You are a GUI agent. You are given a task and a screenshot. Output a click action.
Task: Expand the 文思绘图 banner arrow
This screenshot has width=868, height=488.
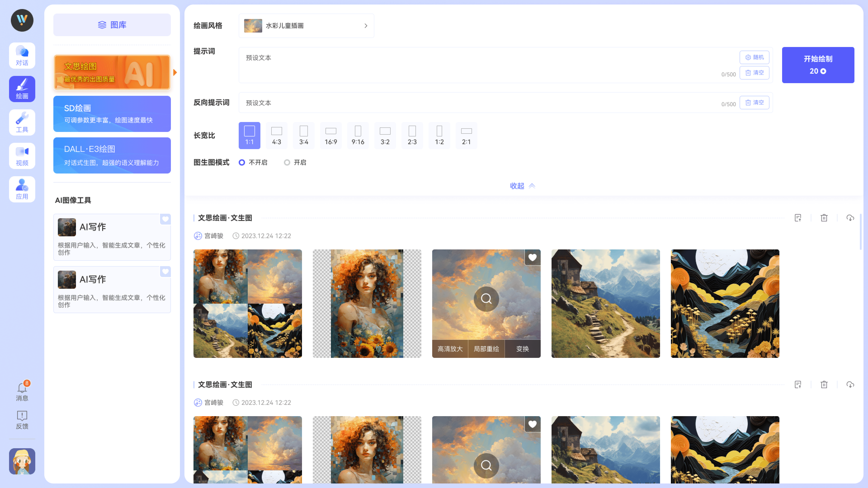[x=175, y=72]
